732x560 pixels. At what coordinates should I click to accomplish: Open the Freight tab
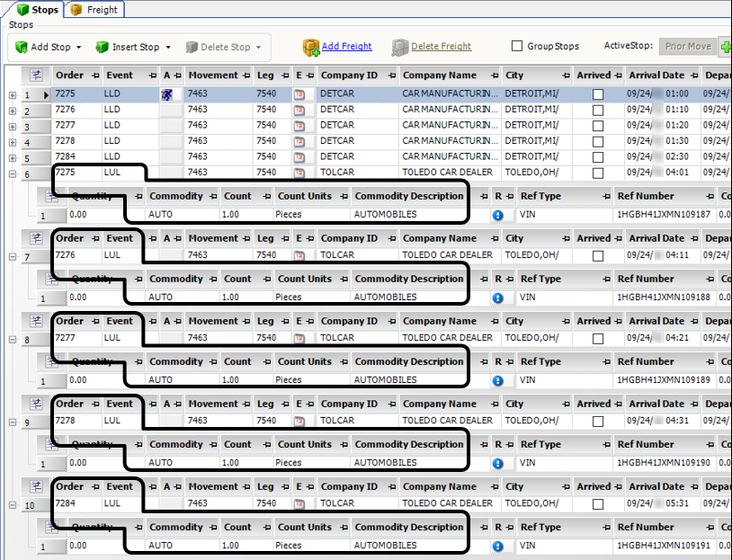(x=94, y=9)
